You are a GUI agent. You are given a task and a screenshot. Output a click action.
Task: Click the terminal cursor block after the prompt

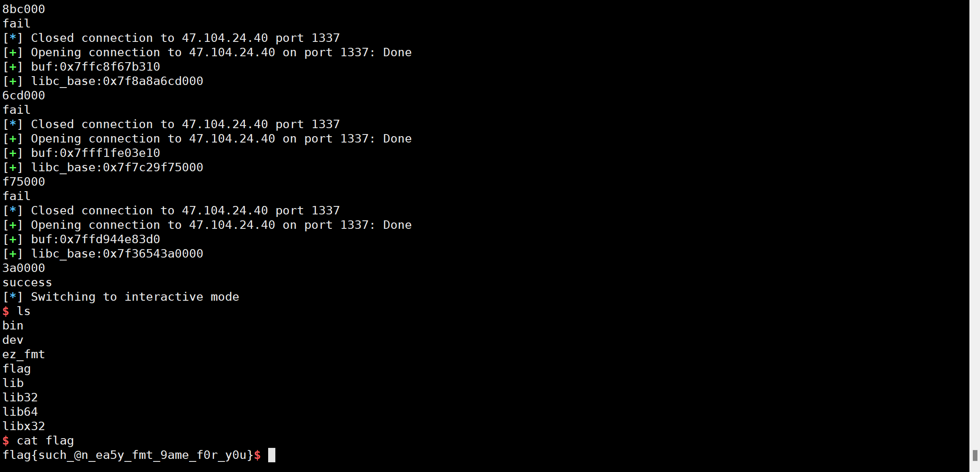point(272,455)
